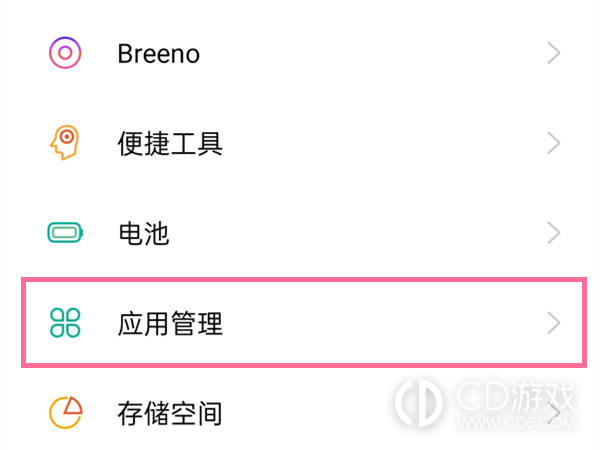Click the CD watermark logo circle
The image size is (600, 450).
click(418, 402)
